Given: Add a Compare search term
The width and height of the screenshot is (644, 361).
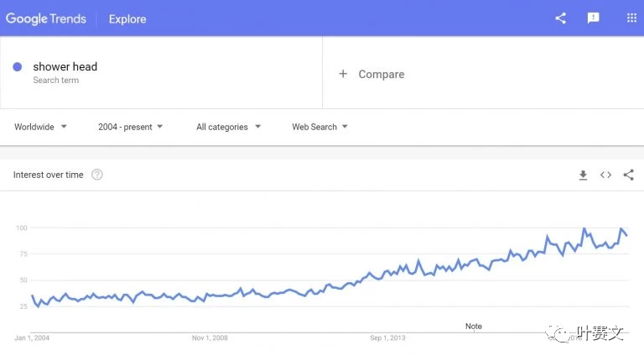Looking at the screenshot, I should pos(382,74).
